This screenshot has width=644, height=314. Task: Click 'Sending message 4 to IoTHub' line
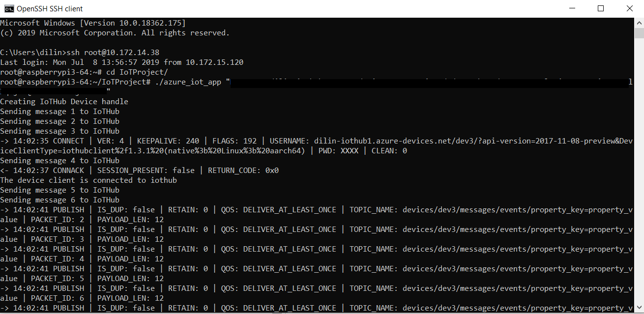tap(59, 161)
